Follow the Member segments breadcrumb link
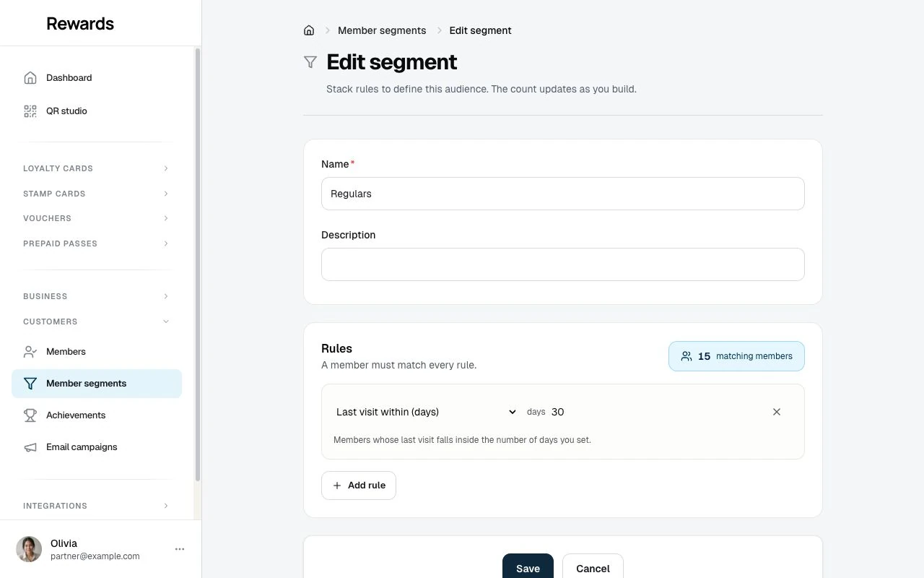 (x=382, y=30)
